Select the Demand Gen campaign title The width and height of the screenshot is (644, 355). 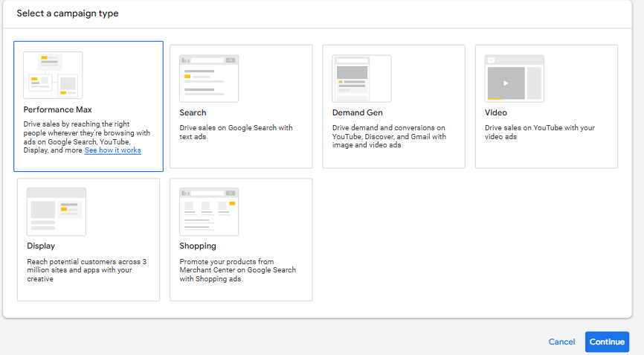(x=357, y=112)
